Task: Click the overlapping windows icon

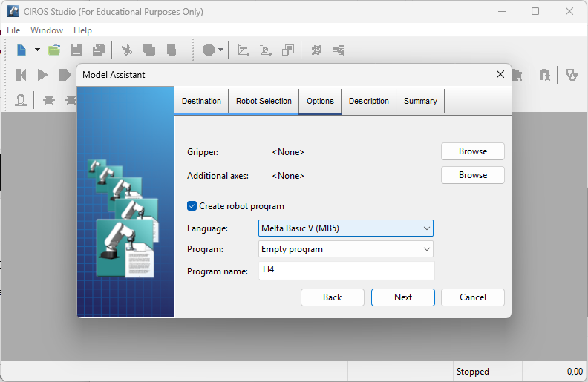Action: tap(288, 50)
